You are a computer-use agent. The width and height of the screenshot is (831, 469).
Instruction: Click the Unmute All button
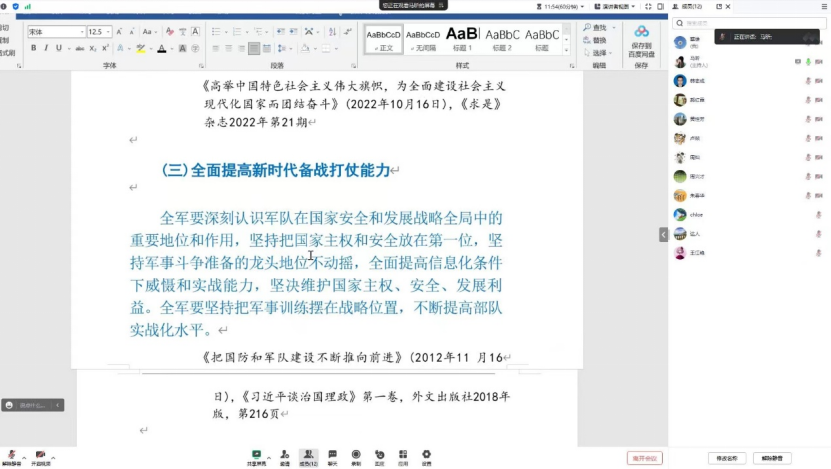coord(772,458)
